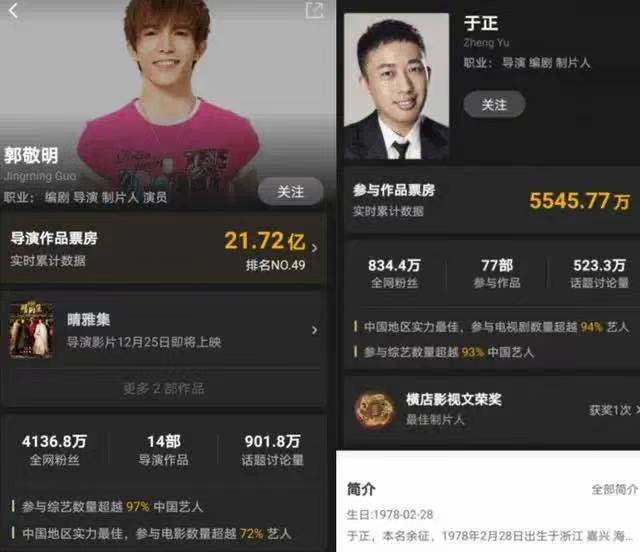
Task: Open 晴雅集 movie entry chevron
Action: tap(314, 330)
